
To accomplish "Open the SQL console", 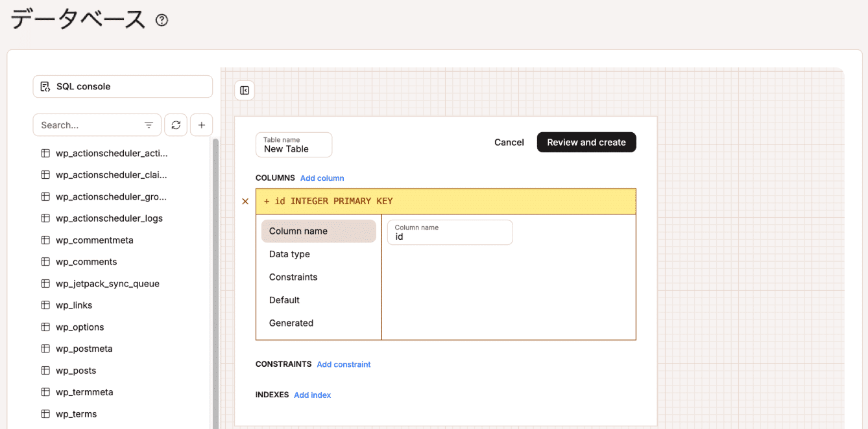I will point(123,86).
